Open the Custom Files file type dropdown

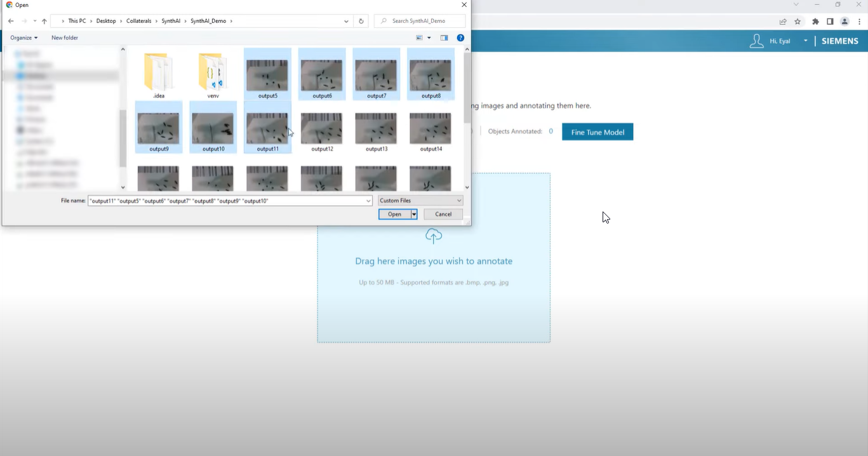click(x=420, y=200)
